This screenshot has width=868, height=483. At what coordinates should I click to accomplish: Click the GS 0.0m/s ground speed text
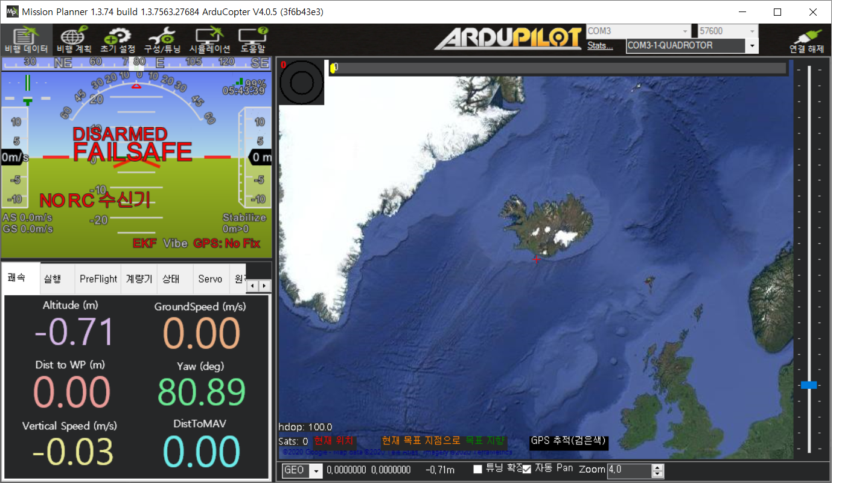click(x=27, y=229)
